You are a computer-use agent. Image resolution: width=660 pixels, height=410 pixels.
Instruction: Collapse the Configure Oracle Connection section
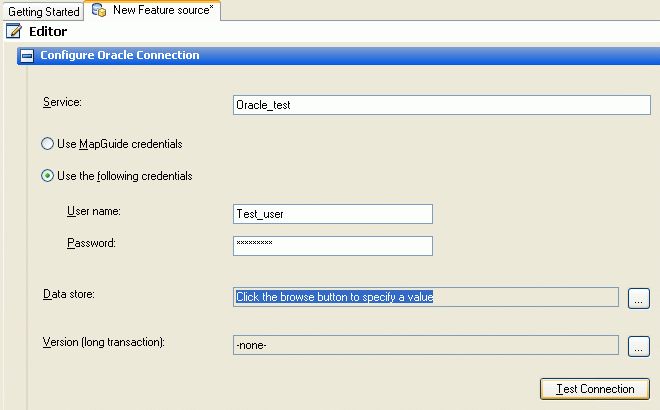point(27,56)
